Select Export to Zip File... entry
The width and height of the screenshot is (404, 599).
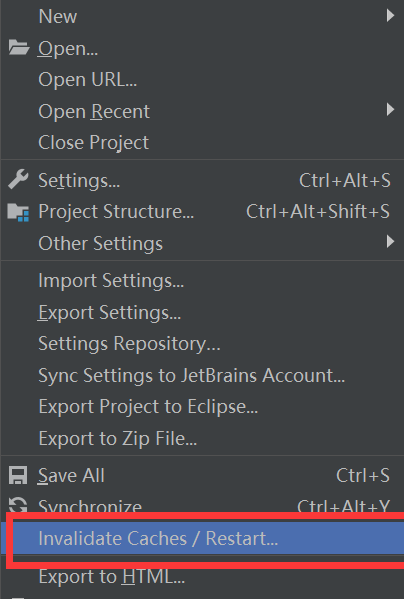[x=118, y=439]
